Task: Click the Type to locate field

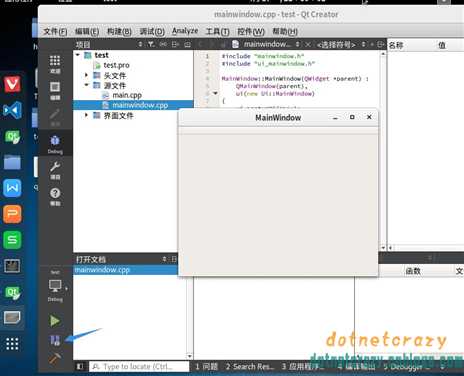Action: pyautogui.click(x=139, y=366)
